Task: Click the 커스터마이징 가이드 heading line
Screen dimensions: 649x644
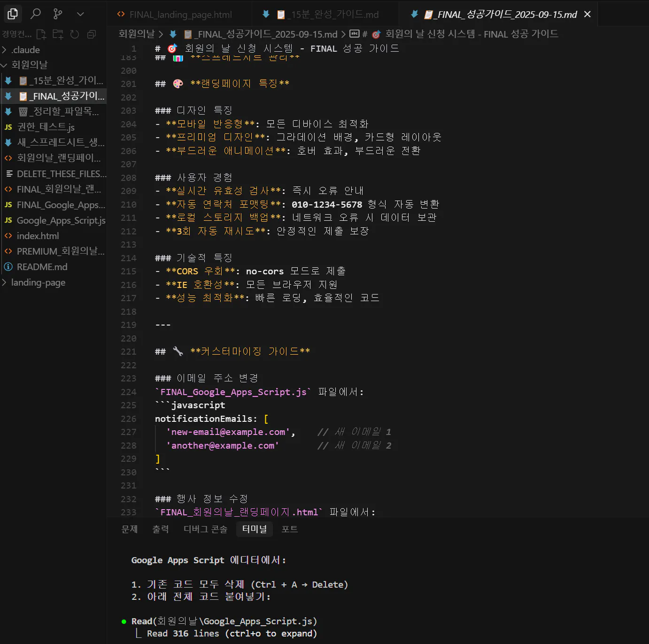Action: point(232,351)
